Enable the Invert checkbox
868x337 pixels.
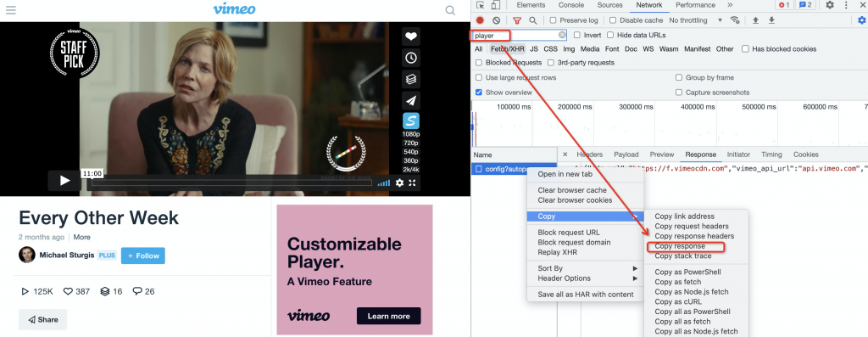pyautogui.click(x=576, y=35)
